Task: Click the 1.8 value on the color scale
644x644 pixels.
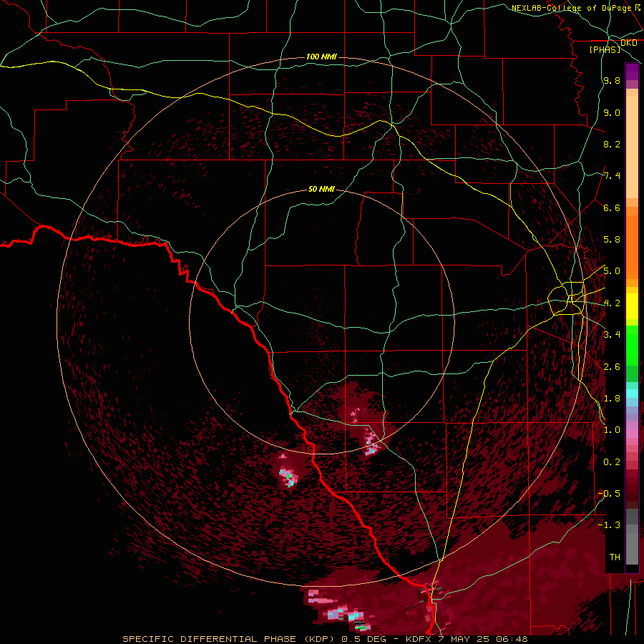Action: point(612,399)
